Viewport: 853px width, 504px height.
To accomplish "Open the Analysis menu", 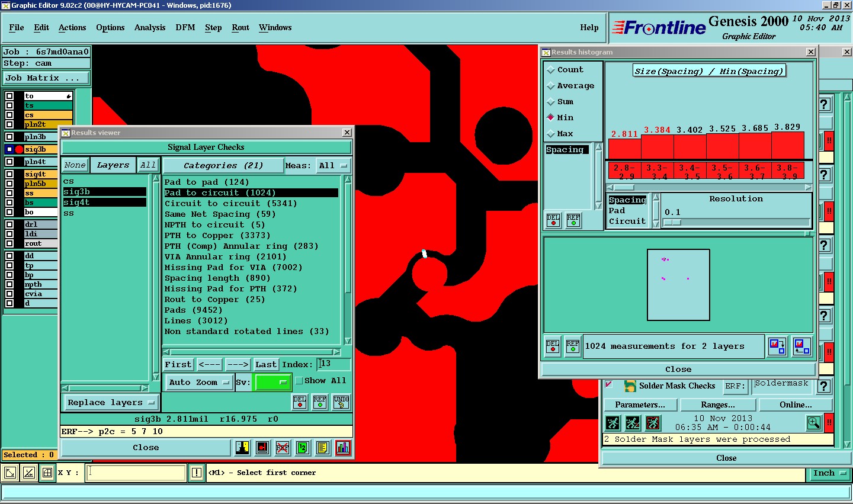I will coord(150,27).
